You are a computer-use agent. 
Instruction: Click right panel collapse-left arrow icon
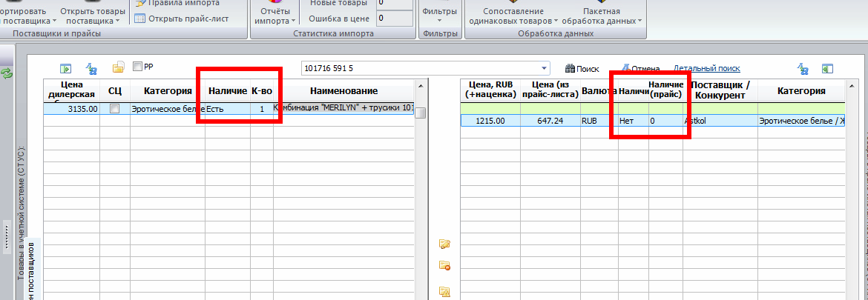(828, 68)
